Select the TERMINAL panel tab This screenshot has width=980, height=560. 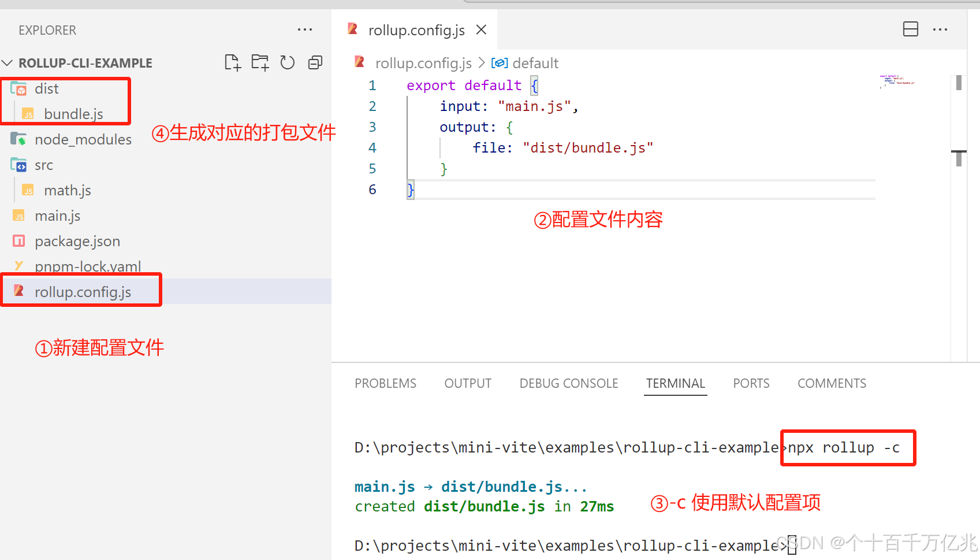(676, 383)
